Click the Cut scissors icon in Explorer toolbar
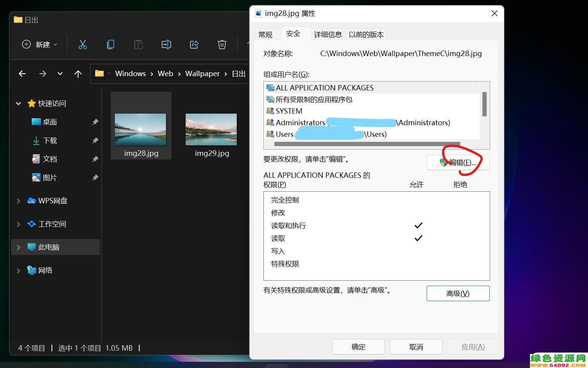This screenshot has width=588, height=368. coord(82,44)
